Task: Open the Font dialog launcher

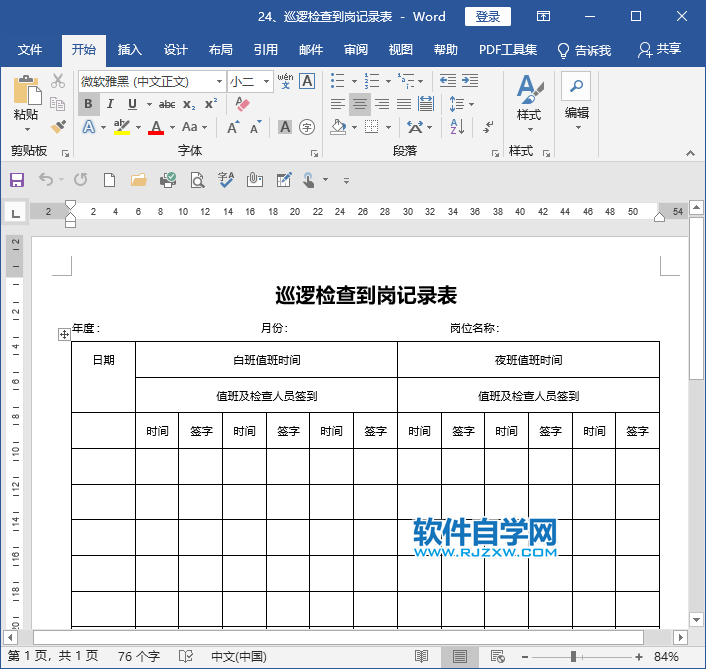Action: (314, 154)
